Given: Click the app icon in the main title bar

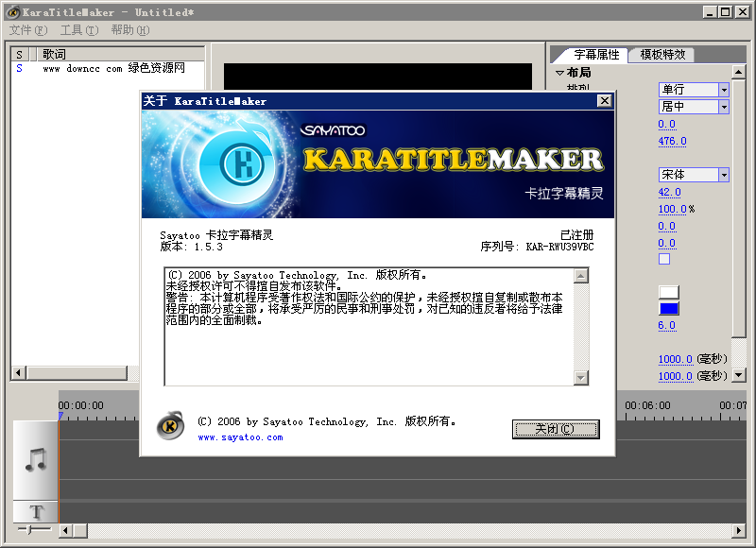Looking at the screenshot, I should click(x=13, y=11).
